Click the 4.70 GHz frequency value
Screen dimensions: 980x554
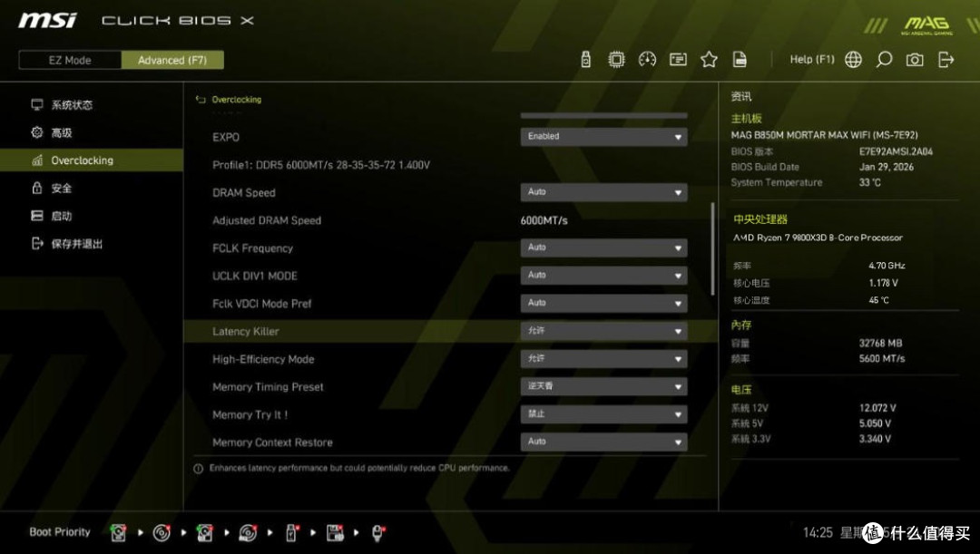[887, 266]
